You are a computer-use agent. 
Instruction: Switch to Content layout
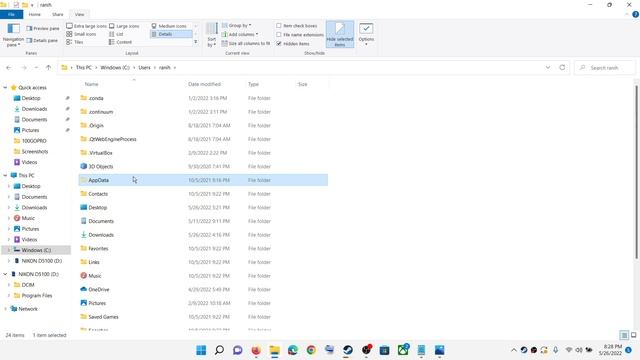[x=120, y=42]
